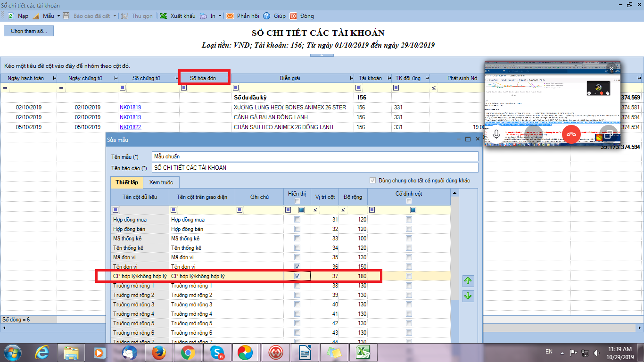This screenshot has width=644, height=362.
Task: Check Cố định cột for Mã thống kê row
Action: [x=409, y=239]
